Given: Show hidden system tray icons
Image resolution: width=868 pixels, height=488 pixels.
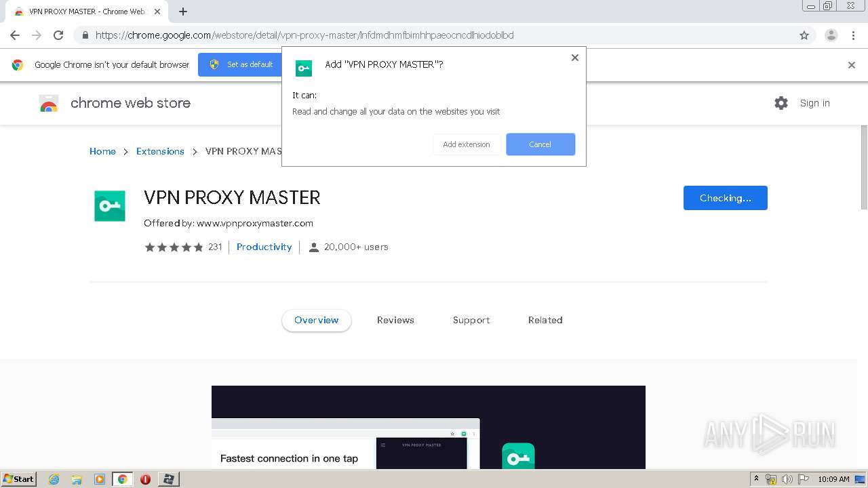Looking at the screenshot, I should (756, 479).
